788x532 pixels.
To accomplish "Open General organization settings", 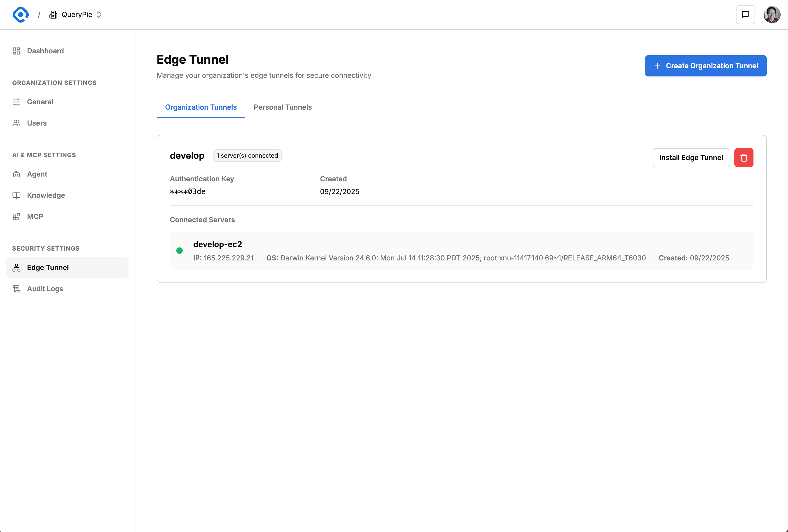I will (x=40, y=102).
